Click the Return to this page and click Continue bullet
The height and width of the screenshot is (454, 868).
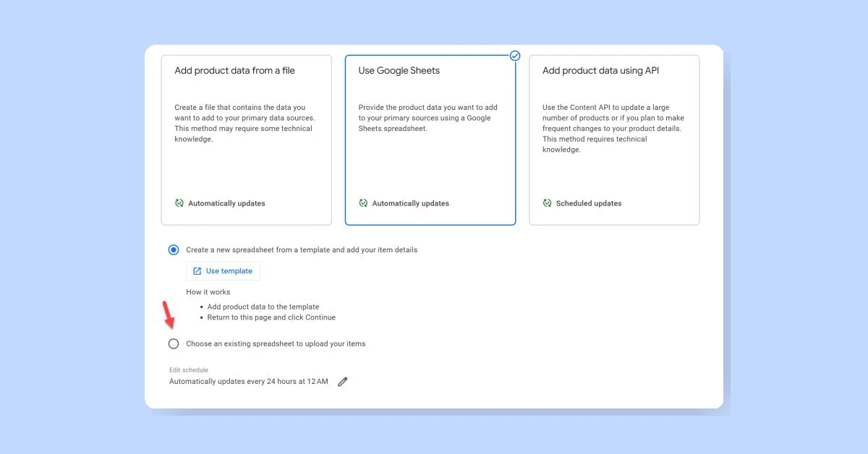(271, 317)
